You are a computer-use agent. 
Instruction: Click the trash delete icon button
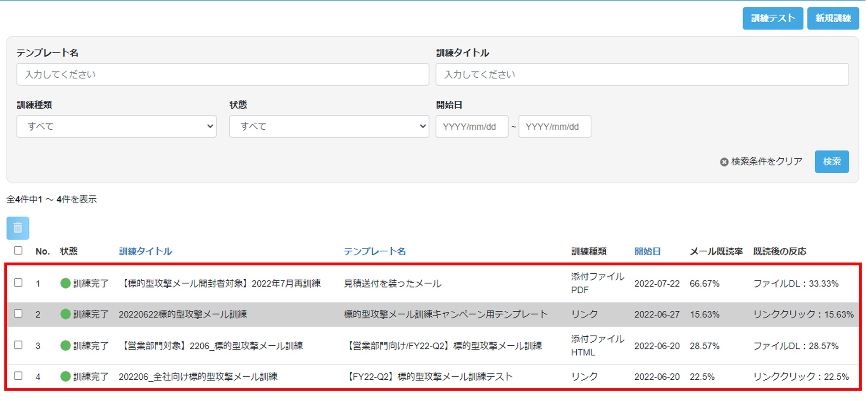pyautogui.click(x=18, y=228)
